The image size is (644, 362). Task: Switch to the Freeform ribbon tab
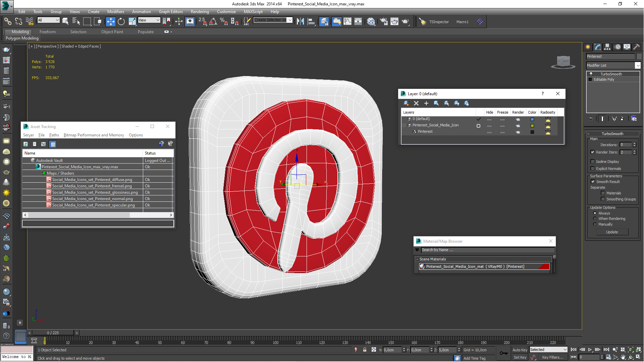click(47, 32)
